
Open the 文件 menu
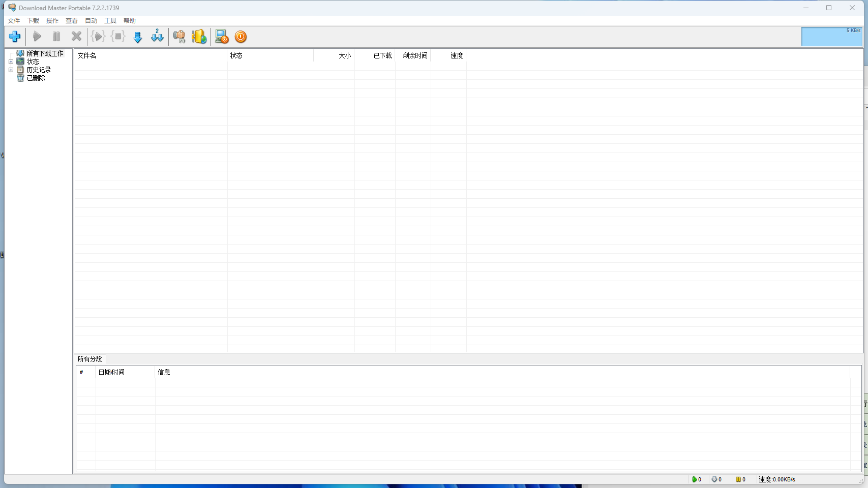[x=14, y=21]
